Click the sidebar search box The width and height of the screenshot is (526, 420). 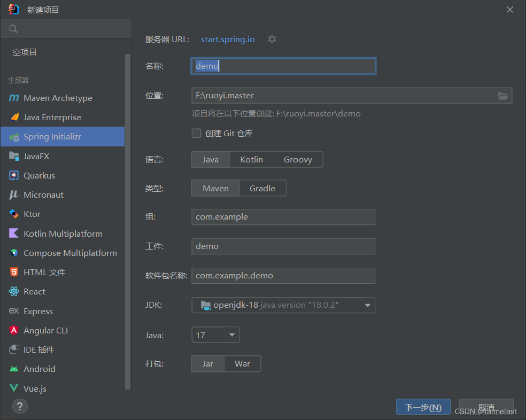click(x=66, y=29)
